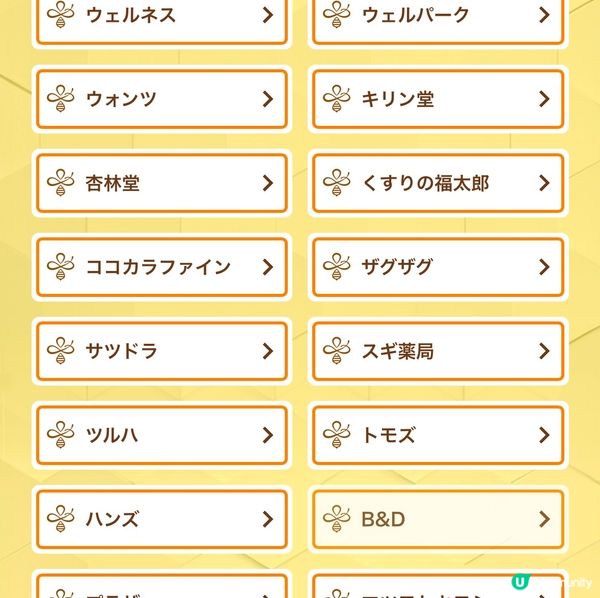The width and height of the screenshot is (600, 598).
Task: Expand the スギ薬局 chevron arrow
Action: [x=544, y=350]
